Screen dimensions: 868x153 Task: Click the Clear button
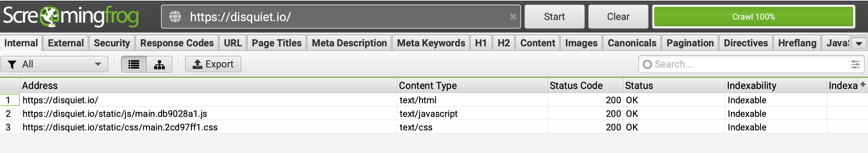tap(618, 17)
